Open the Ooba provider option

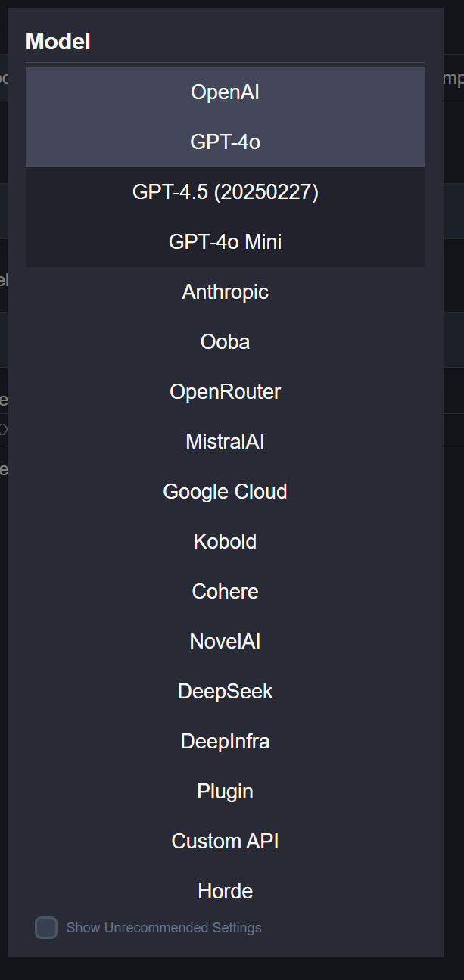click(x=225, y=342)
